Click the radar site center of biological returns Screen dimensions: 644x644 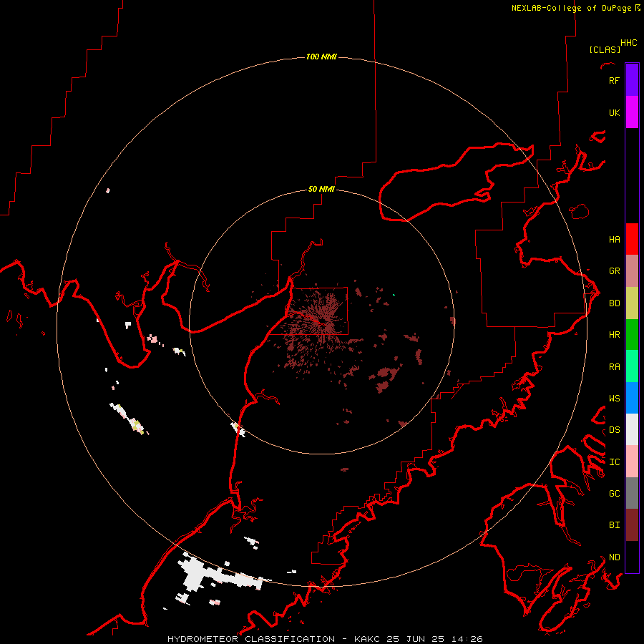(321, 321)
